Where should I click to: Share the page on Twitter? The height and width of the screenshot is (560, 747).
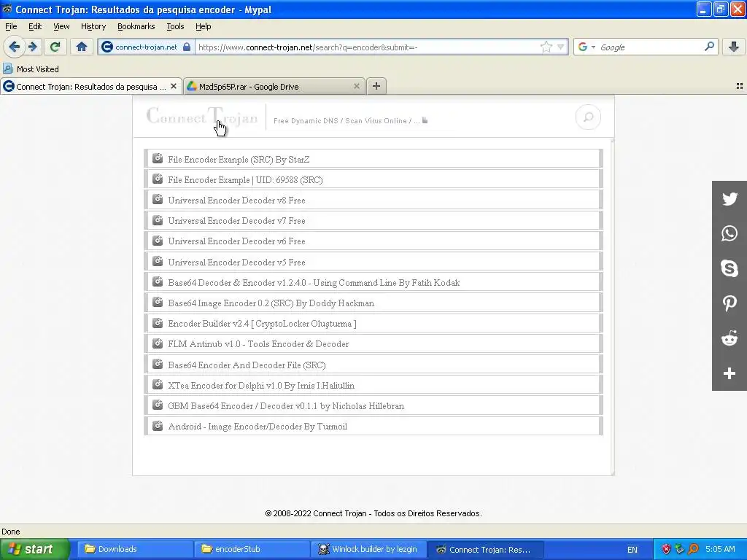coord(729,198)
